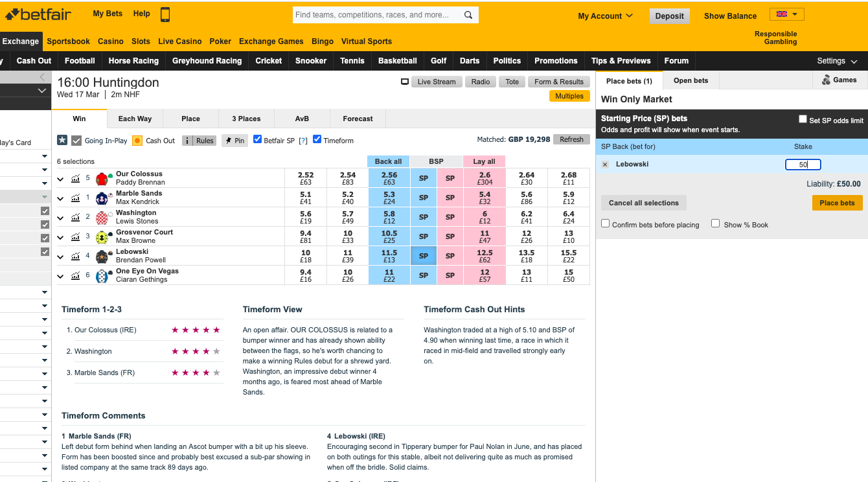Click Lay all header
The height and width of the screenshot is (482, 868).
[484, 161]
